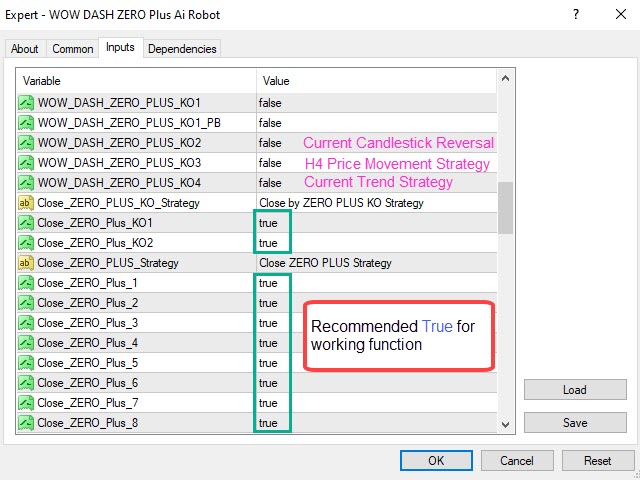Screen dimensions: 640x480
Task: Reset inputs to default values
Action: click(598, 461)
